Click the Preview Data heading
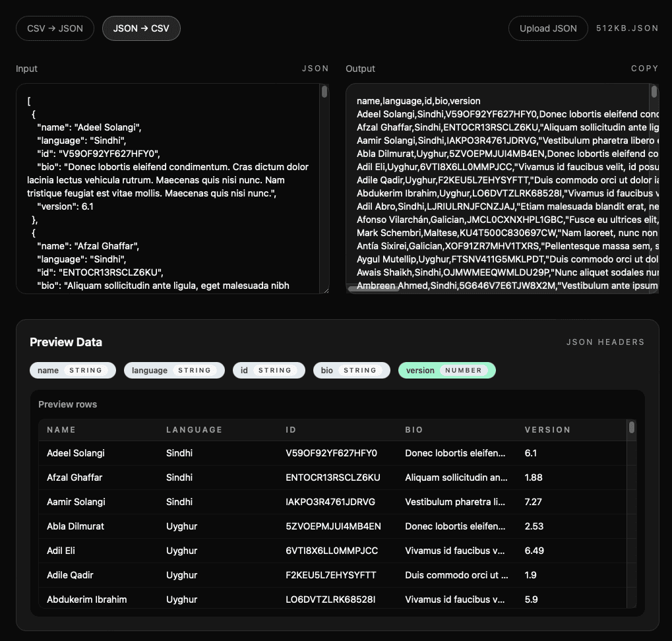672x641 pixels. pyautogui.click(x=65, y=342)
